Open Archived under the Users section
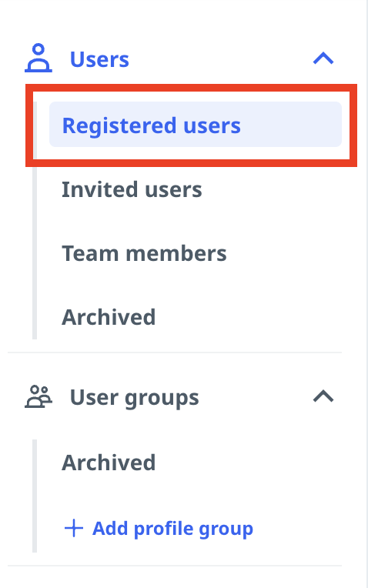Image resolution: width=368 pixels, height=588 pixels. [109, 317]
